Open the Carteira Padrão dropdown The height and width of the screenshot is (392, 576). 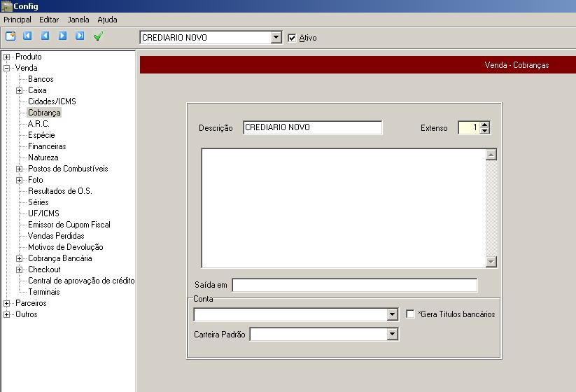393,335
